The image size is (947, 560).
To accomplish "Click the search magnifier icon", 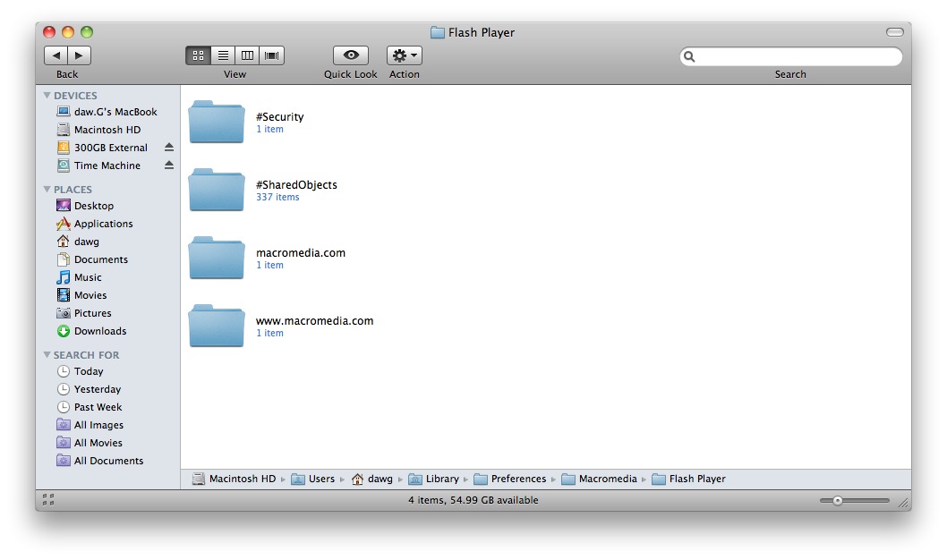I will [689, 56].
